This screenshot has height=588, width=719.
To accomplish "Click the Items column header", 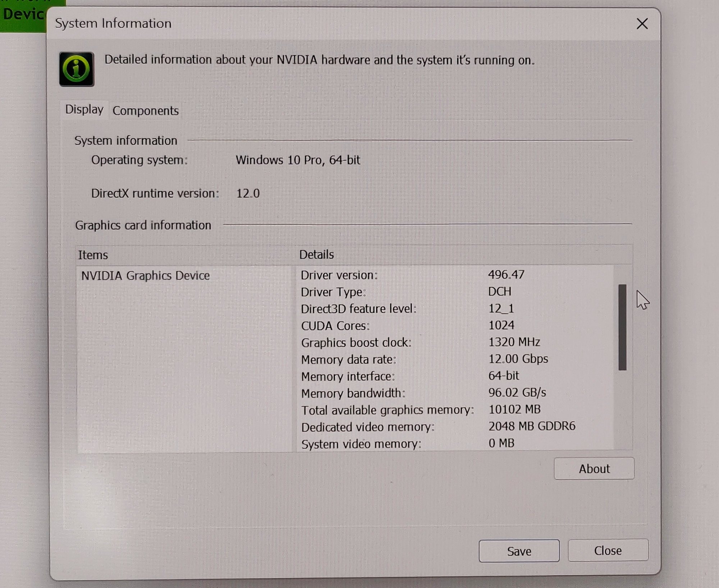I will coord(93,254).
